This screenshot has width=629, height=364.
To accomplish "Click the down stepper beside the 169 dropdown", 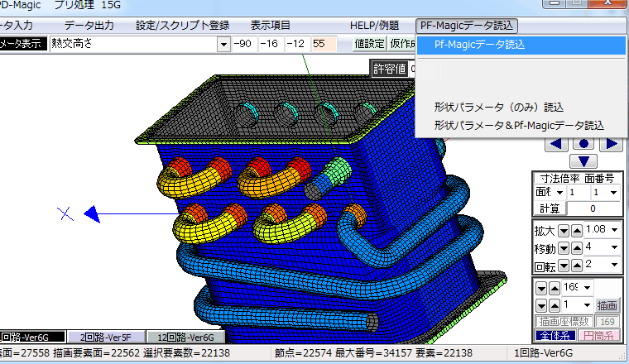I will pos(541,288).
